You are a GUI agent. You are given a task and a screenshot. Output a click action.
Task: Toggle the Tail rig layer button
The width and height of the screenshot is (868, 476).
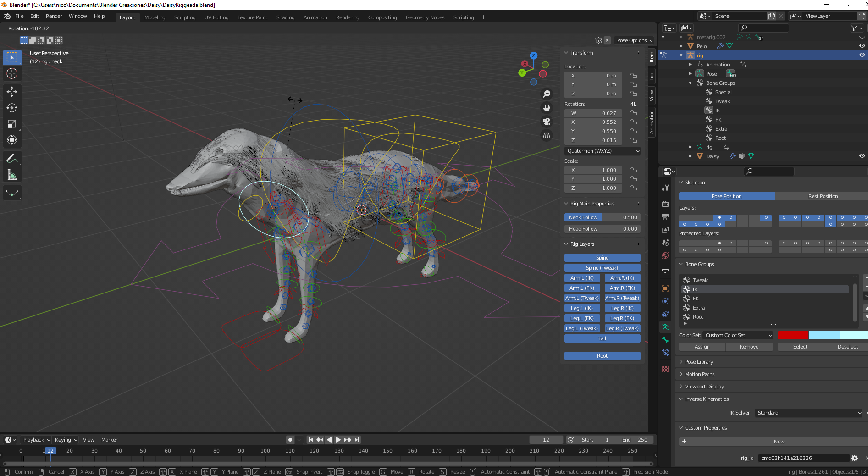[602, 338]
